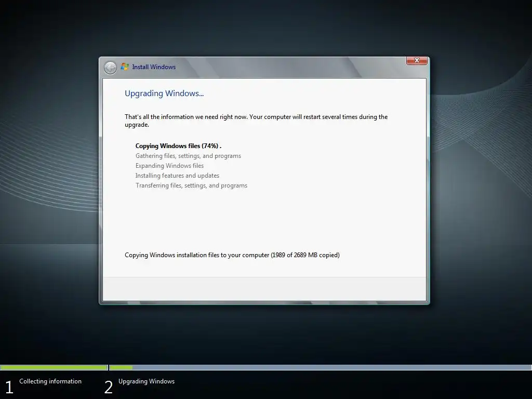Click the "1989 of 2689 MB copied" status line
The image size is (532, 399).
pos(232,255)
